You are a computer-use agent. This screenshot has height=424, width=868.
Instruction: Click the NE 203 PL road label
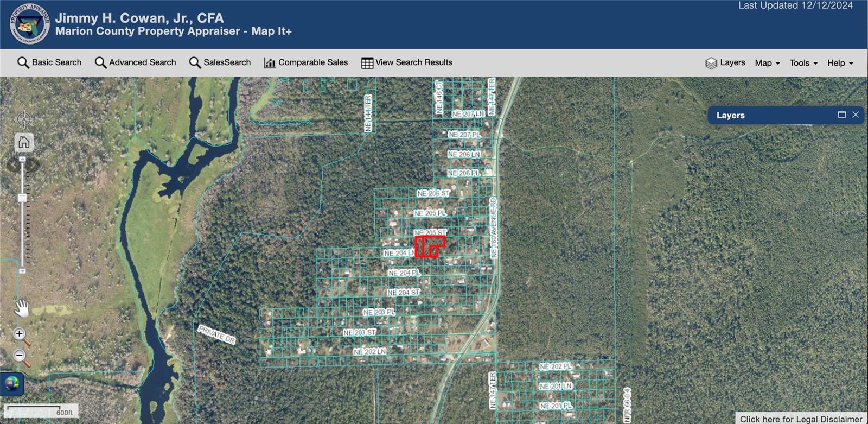(379, 312)
